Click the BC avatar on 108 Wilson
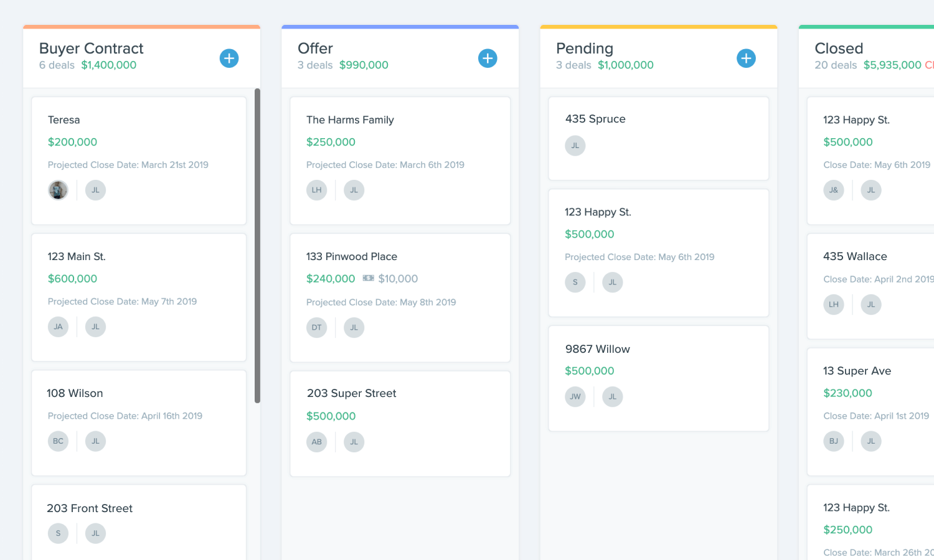This screenshot has width=934, height=560. [58, 441]
